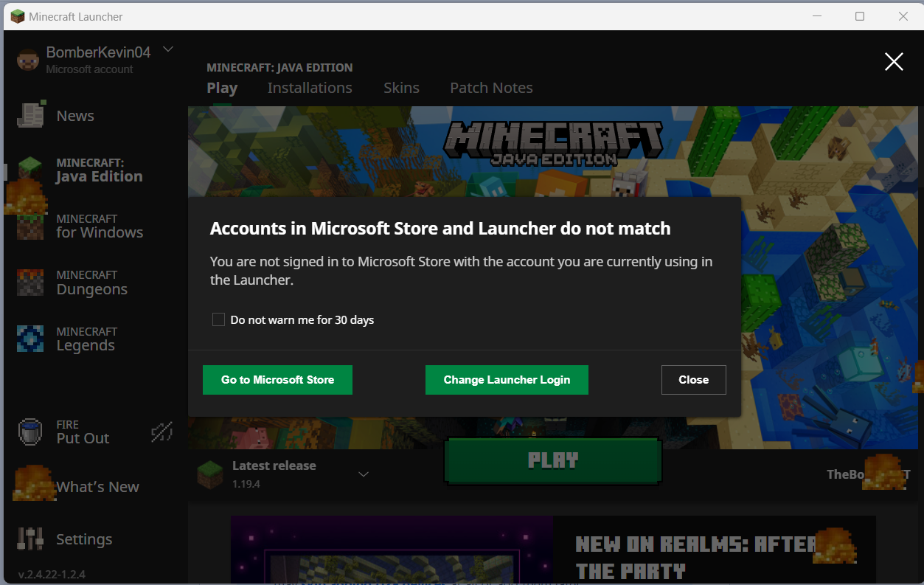Click the FIRE Put Out bucket icon
This screenshot has height=585, width=924.
tap(31, 432)
